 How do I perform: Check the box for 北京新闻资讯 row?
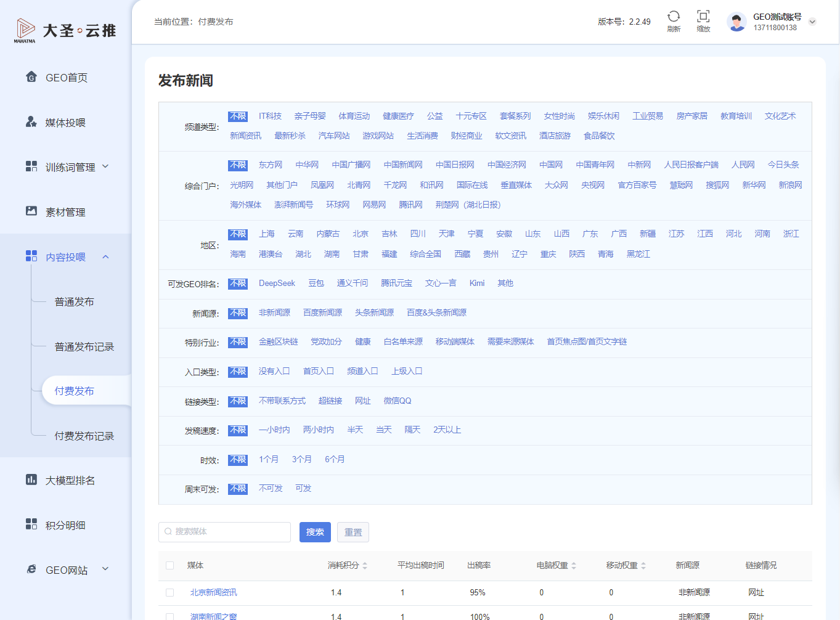pos(170,593)
